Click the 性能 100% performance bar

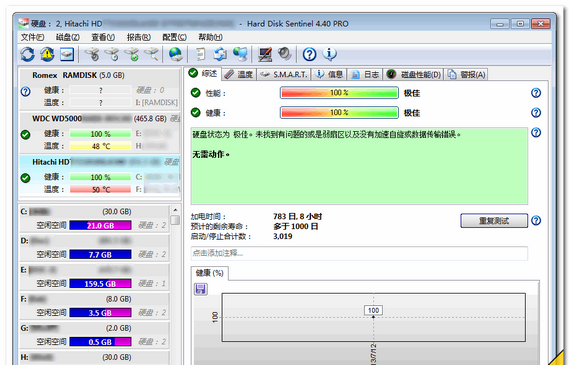pyautogui.click(x=339, y=93)
